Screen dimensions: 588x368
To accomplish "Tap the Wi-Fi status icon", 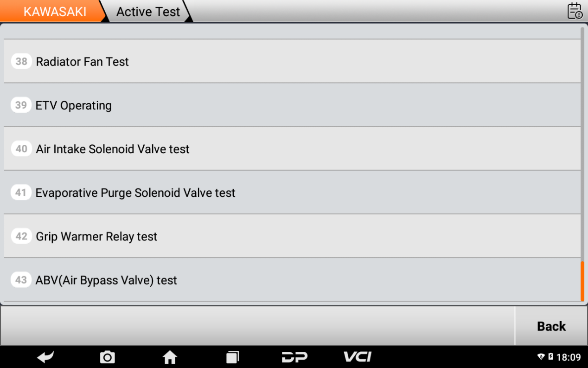I will tap(541, 357).
